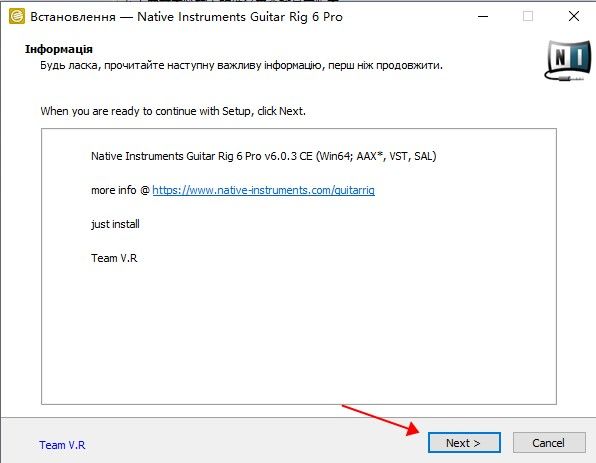Open the native-instruments.com guitarrig link
Viewport: 596px width, 463px height.
[x=263, y=190]
